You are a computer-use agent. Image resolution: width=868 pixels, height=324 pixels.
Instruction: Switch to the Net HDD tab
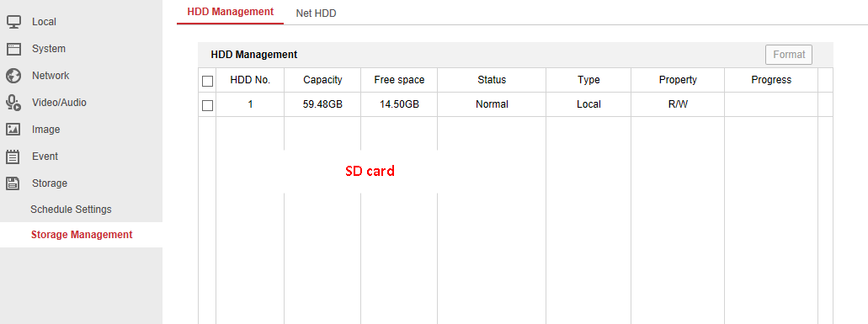pyautogui.click(x=316, y=13)
